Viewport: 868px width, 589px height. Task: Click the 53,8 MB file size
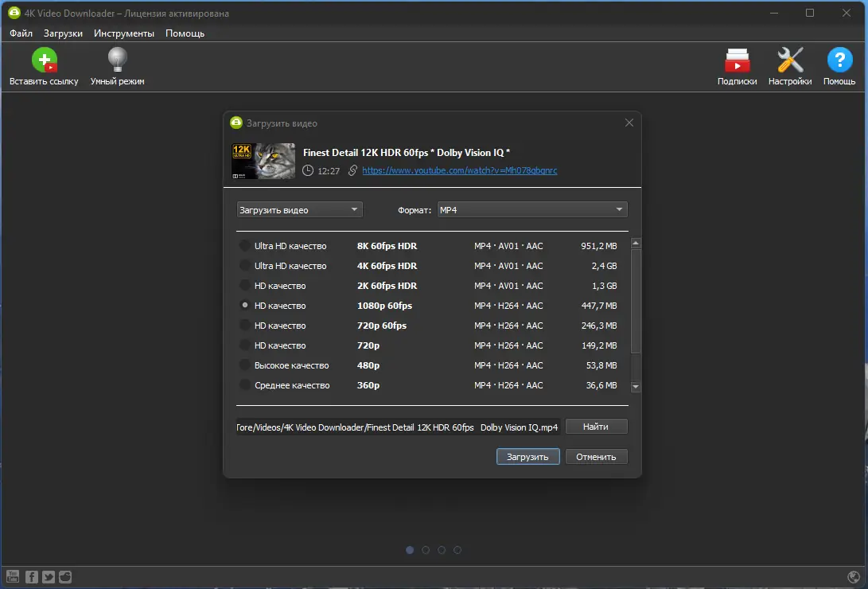(x=601, y=365)
